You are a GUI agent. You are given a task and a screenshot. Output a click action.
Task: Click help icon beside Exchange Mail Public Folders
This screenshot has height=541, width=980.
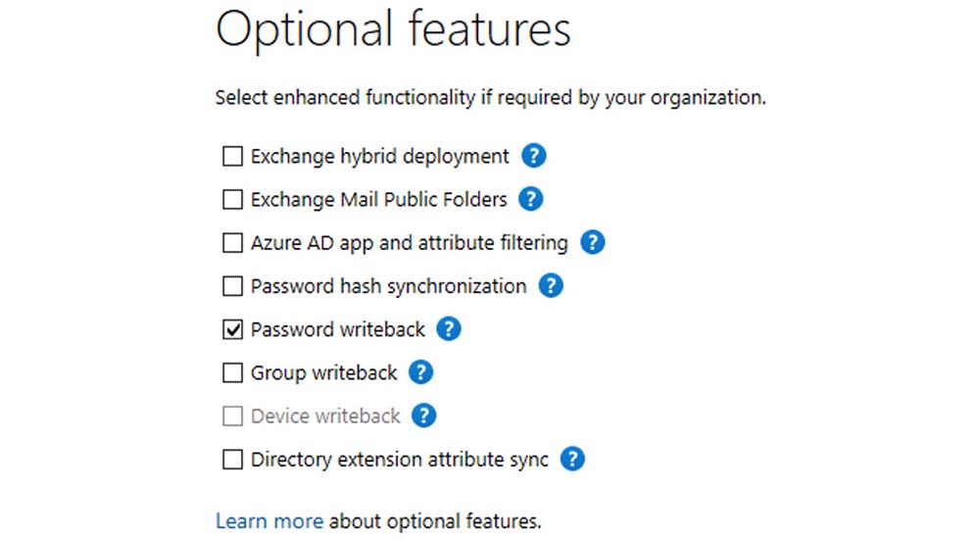pyautogui.click(x=530, y=199)
